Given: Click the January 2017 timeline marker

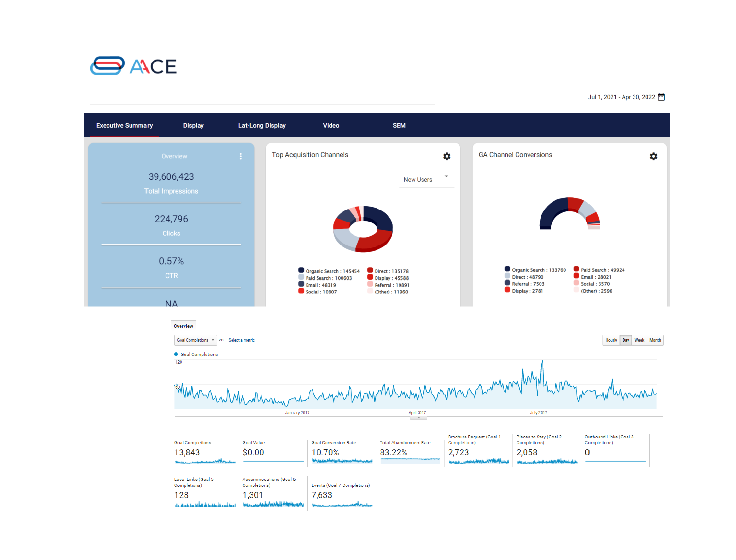Looking at the screenshot, I should tap(297, 413).
